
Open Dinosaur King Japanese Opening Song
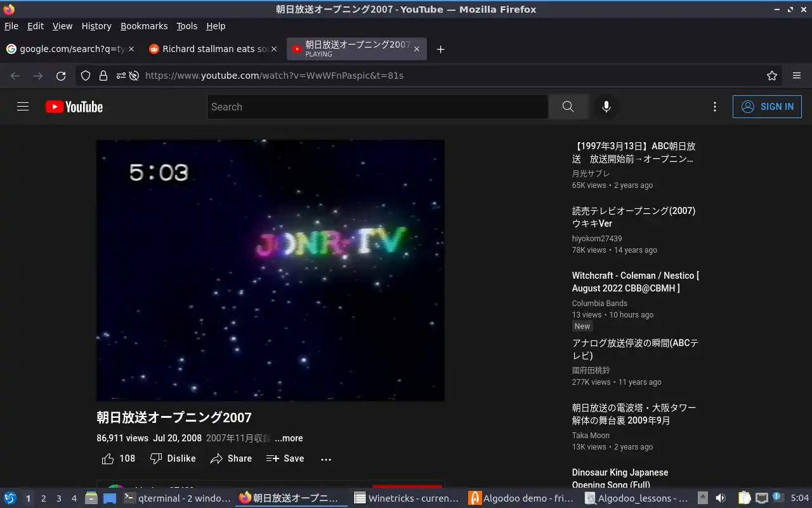(x=620, y=479)
